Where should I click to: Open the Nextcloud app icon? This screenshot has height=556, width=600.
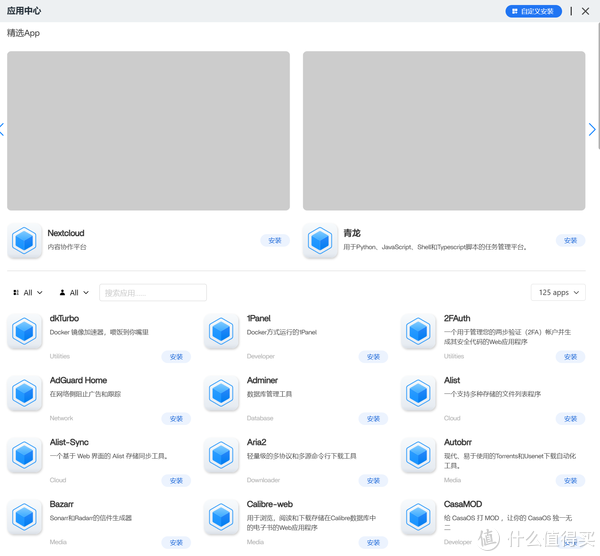(24, 241)
